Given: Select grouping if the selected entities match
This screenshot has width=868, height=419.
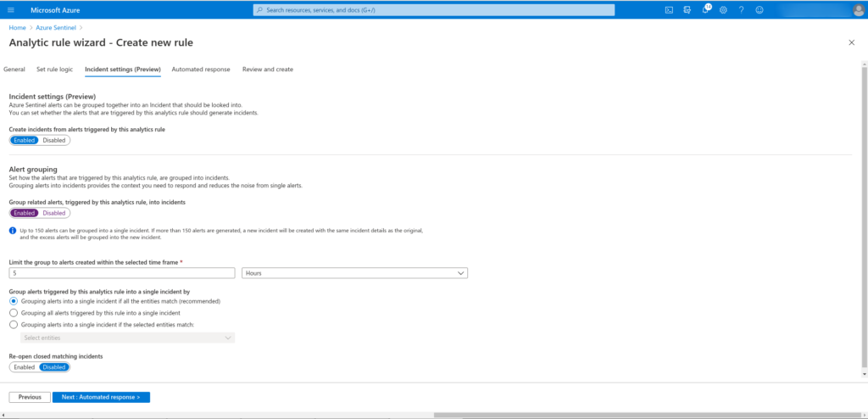Looking at the screenshot, I should click(14, 325).
